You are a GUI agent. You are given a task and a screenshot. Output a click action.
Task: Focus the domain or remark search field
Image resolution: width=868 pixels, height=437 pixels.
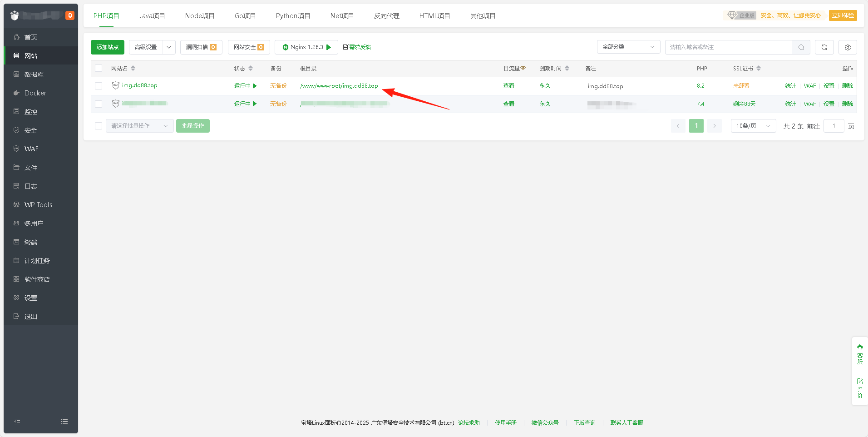[728, 47]
